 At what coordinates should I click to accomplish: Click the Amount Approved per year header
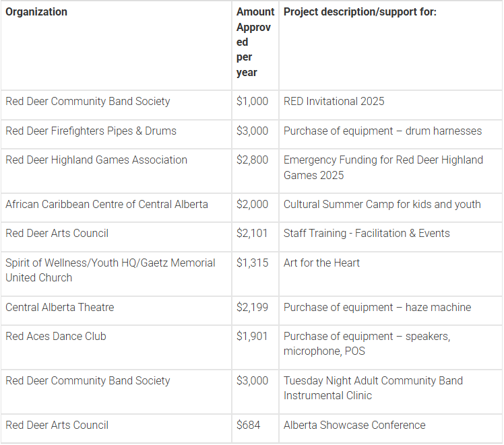(x=255, y=42)
